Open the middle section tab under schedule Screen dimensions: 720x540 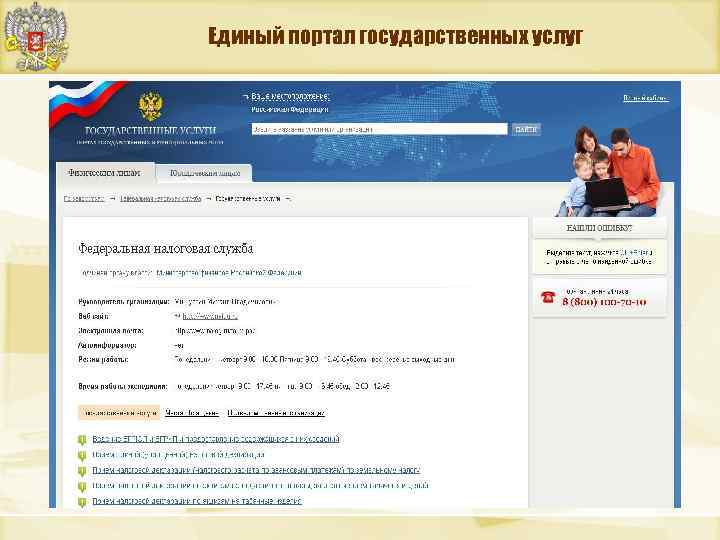coord(192,413)
